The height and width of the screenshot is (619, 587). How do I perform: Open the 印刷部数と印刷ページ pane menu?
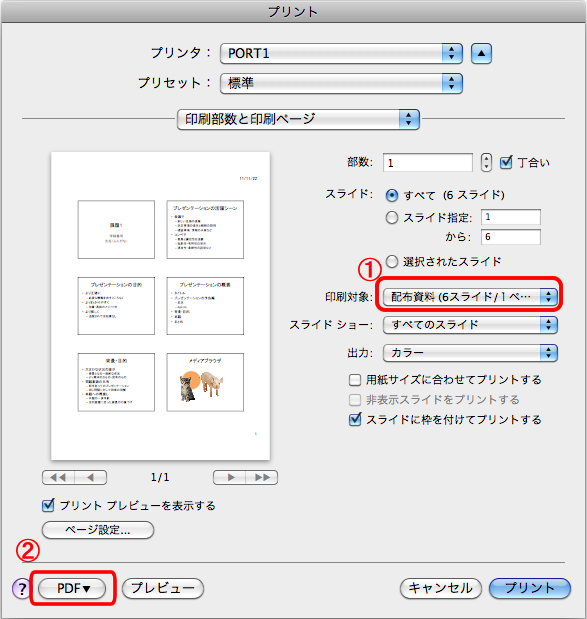pos(298,119)
